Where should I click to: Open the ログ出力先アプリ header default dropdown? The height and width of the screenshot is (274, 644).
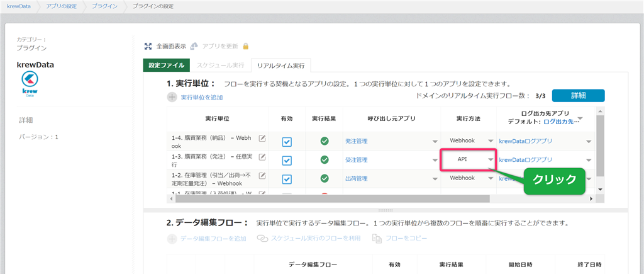coord(580,118)
